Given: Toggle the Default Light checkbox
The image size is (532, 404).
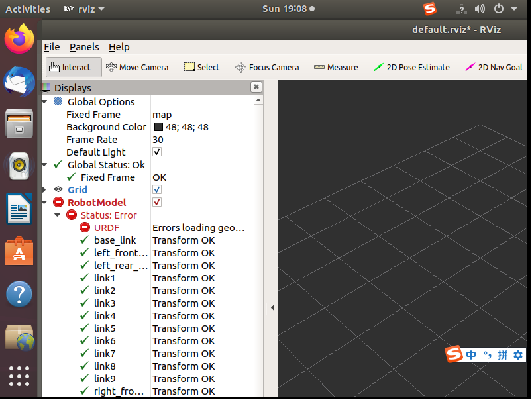Looking at the screenshot, I should pos(157,152).
